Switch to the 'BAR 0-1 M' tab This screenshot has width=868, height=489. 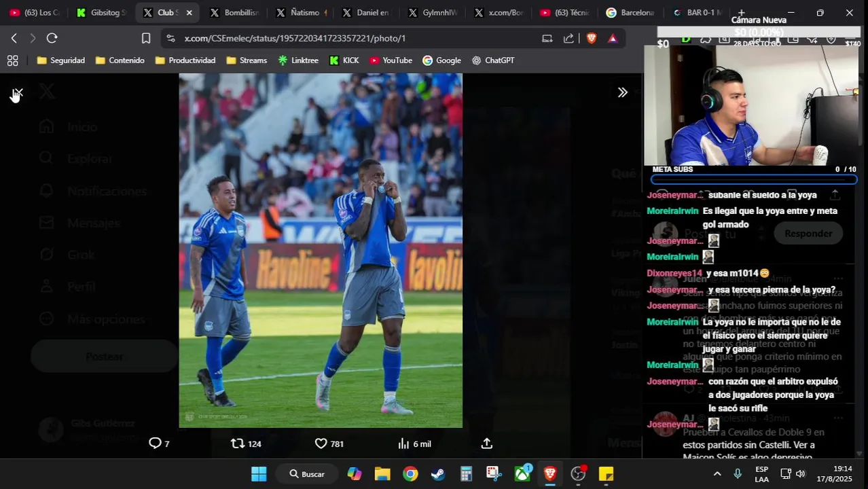pyautogui.click(x=698, y=12)
